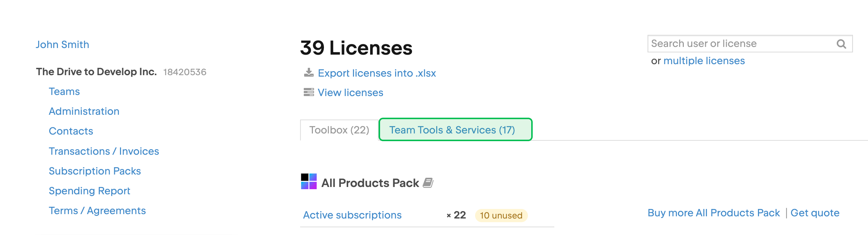Open Transactions / Invoices

pyautogui.click(x=104, y=151)
